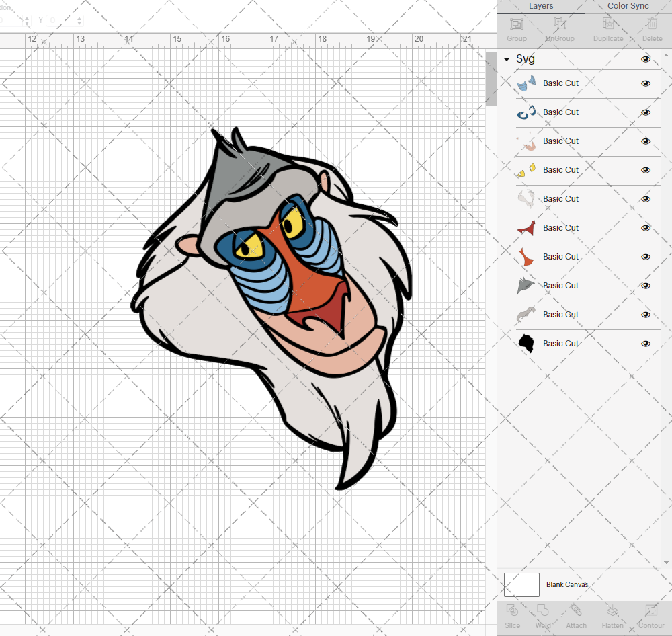Click the Layers panel scroll-down arrow
672x636 pixels.
pyautogui.click(x=665, y=563)
